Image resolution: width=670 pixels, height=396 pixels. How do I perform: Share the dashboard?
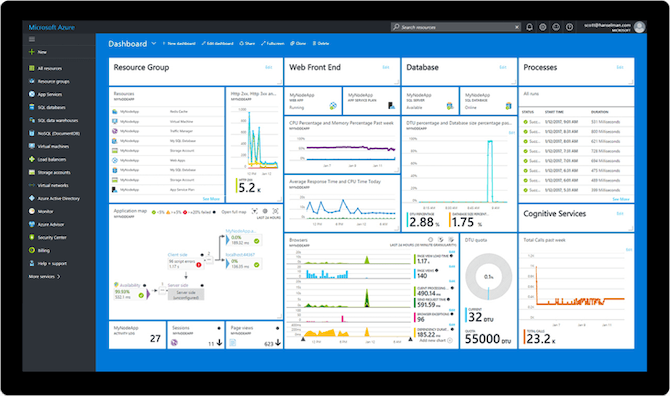[x=247, y=44]
